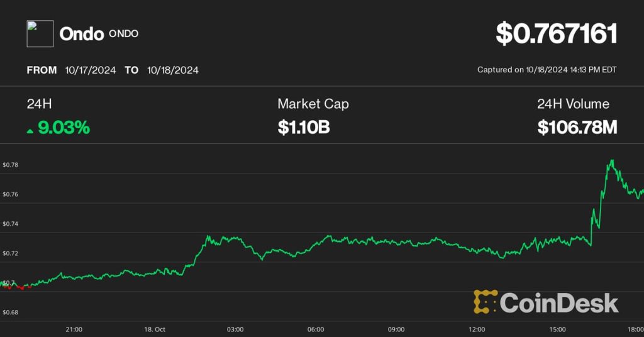
Task: Click the $1.10B Market Cap value
Action: [304, 128]
